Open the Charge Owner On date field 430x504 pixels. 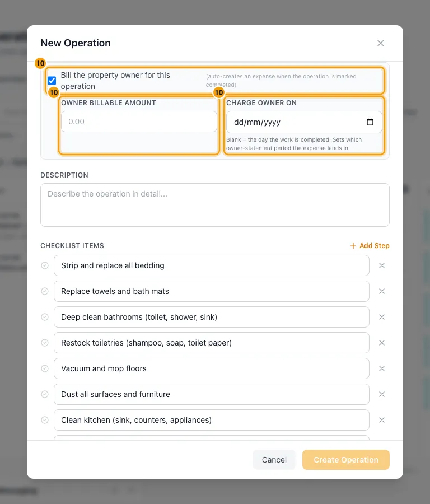304,122
